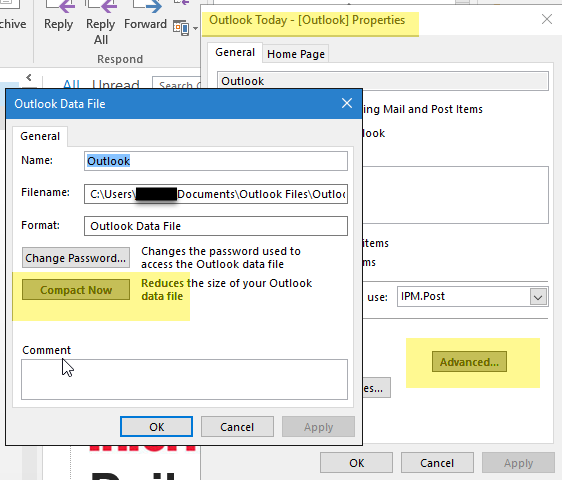This screenshot has width=562, height=480.
Task: Collapse the folder pane with the arrow
Action: [x=29, y=77]
